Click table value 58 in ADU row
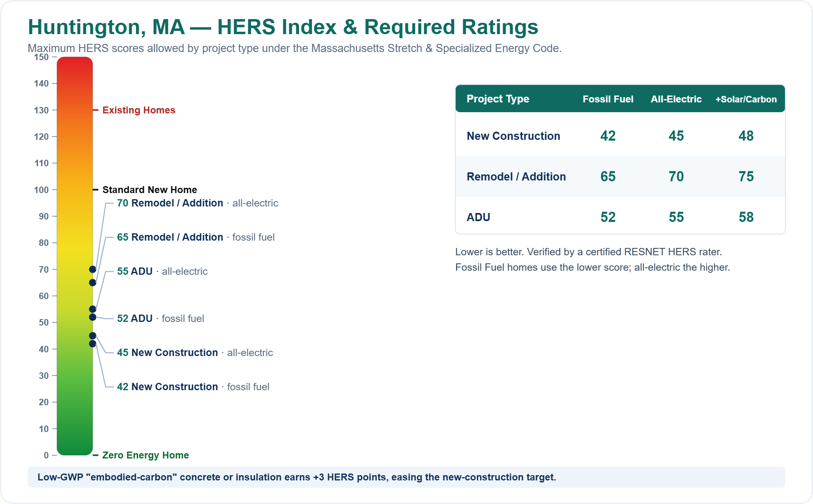This screenshot has width=813, height=504. [746, 217]
